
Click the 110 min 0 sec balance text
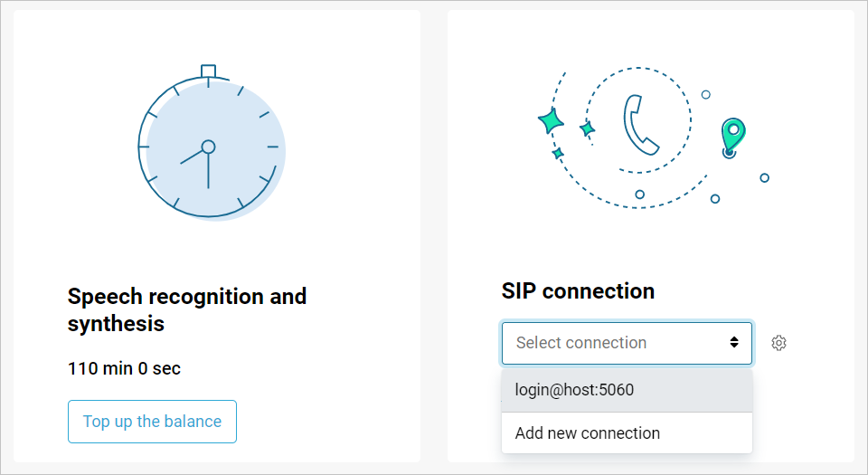(x=124, y=368)
